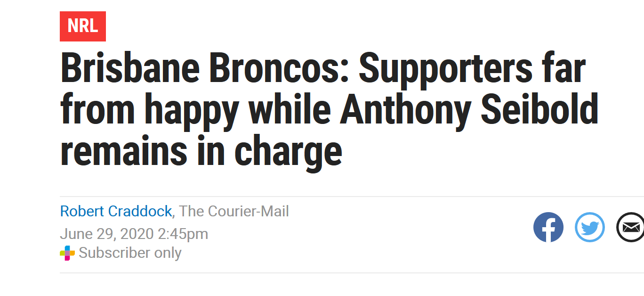Click 'Anthony Seibold' in the headline
This screenshot has height=296, width=644.
pos(469,110)
